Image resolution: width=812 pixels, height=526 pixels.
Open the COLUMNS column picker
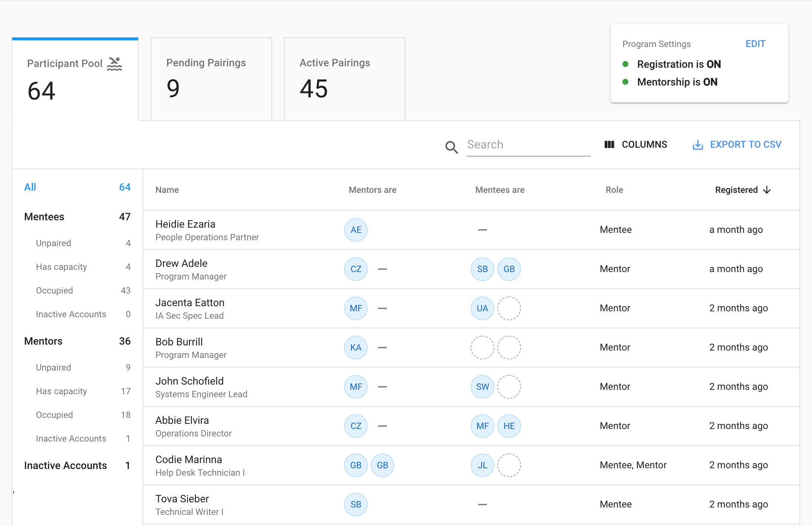[635, 144]
